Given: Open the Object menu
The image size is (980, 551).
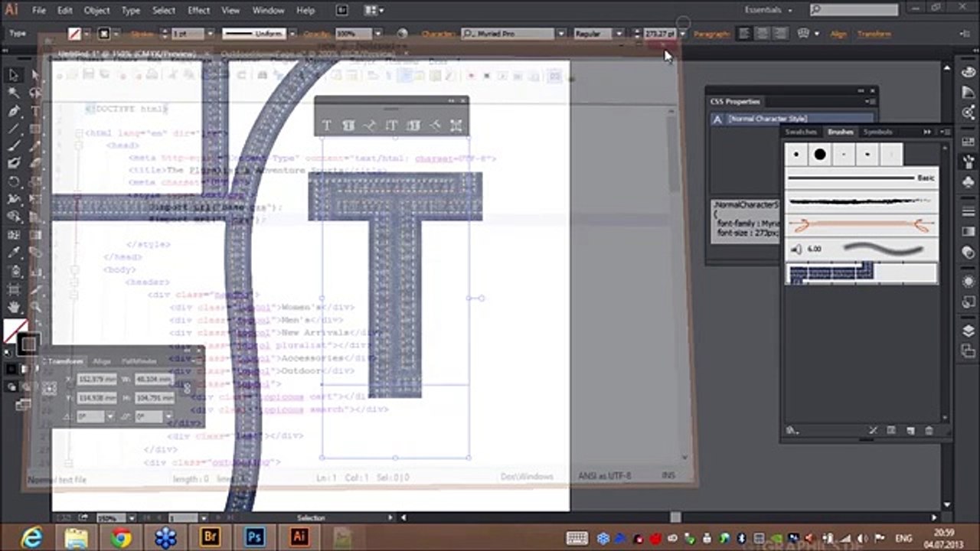Looking at the screenshot, I should [x=96, y=11].
